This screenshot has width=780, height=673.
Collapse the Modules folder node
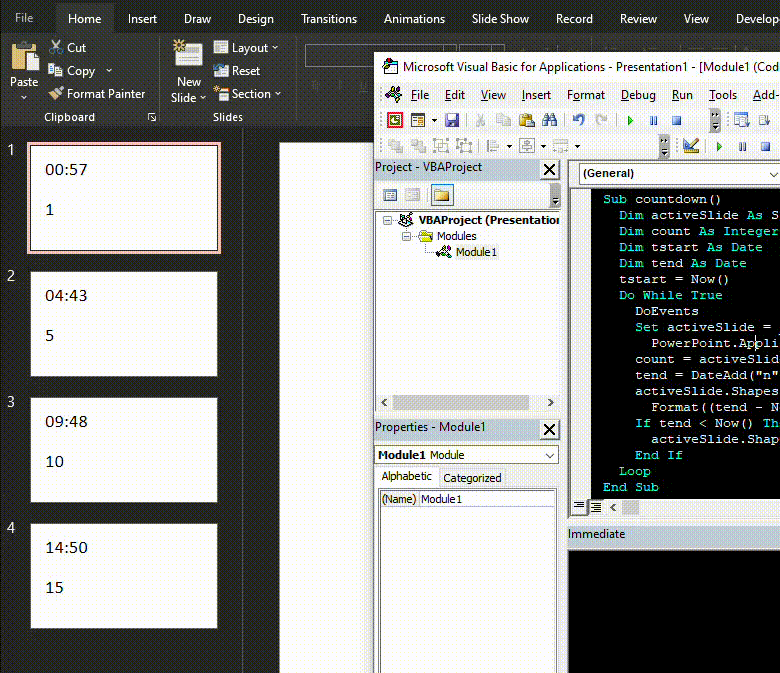click(x=406, y=236)
